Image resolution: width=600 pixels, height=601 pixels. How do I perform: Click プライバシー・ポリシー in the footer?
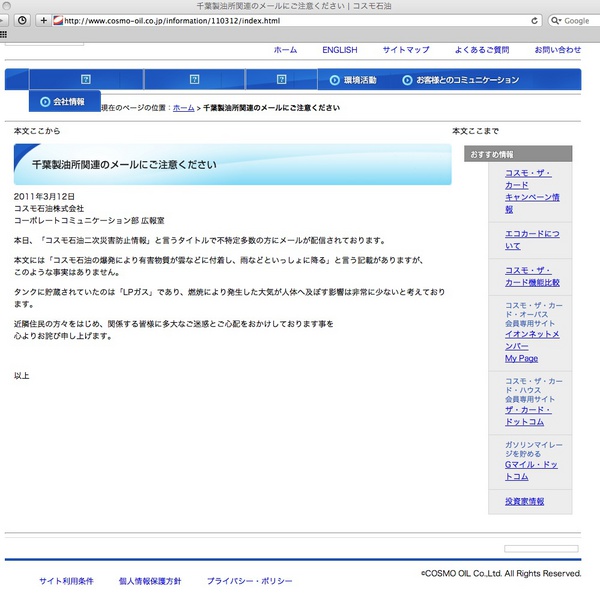pos(249,580)
